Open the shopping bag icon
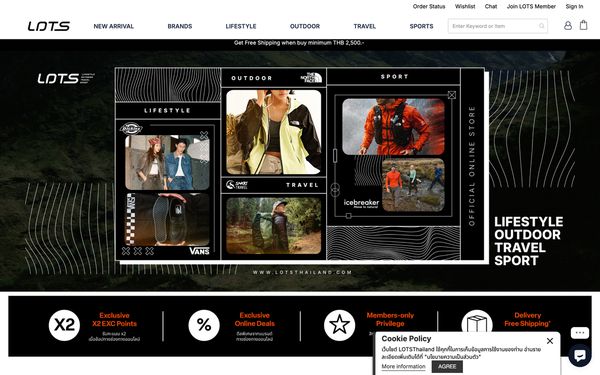 583,25
